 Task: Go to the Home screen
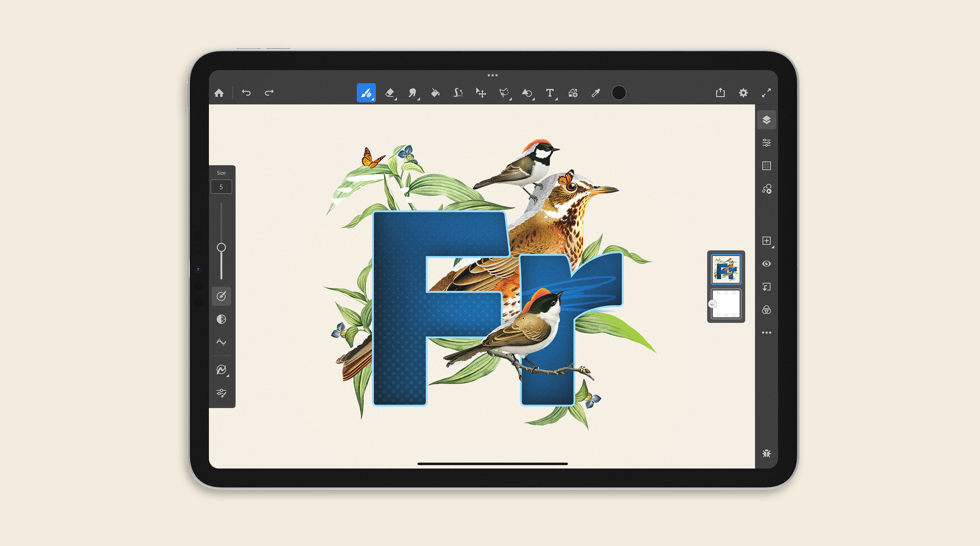pos(219,93)
